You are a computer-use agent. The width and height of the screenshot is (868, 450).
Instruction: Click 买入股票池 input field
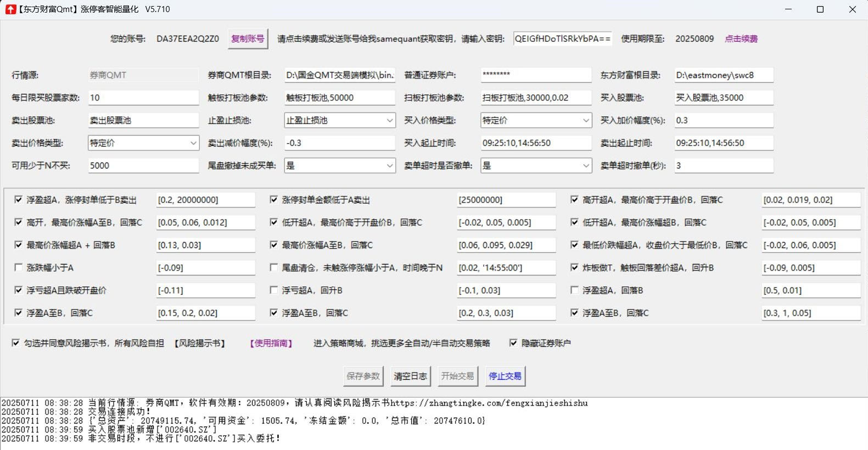pyautogui.click(x=724, y=98)
